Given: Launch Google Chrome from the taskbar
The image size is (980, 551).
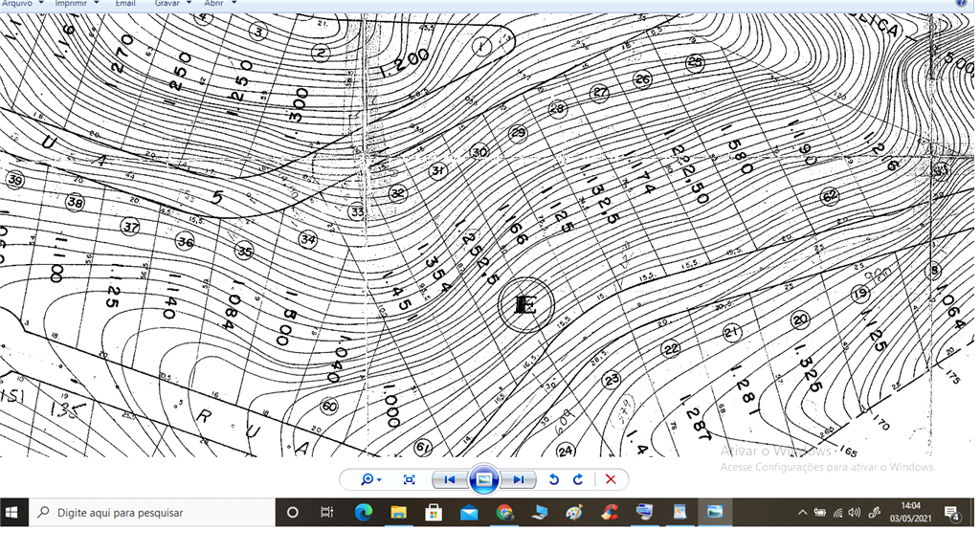Looking at the screenshot, I should click(x=504, y=513).
